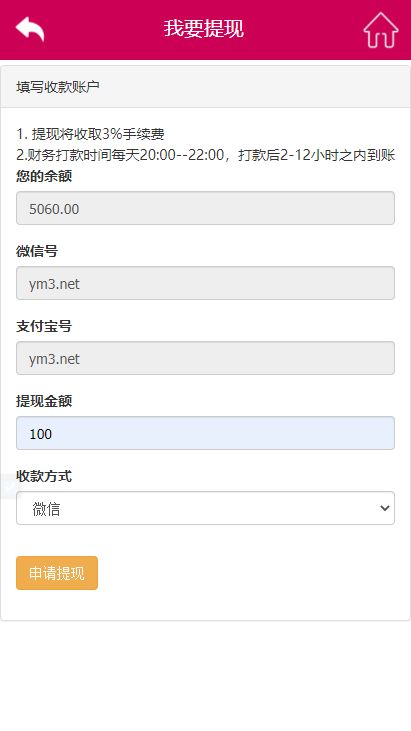Focus the 支付宝号 input field
Screen dimensions: 411x731
pyautogui.click(x=206, y=358)
